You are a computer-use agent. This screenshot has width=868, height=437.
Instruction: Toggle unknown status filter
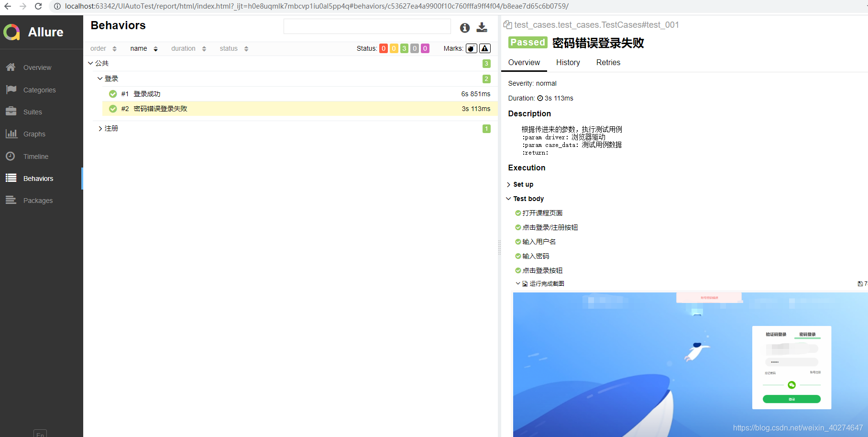425,48
